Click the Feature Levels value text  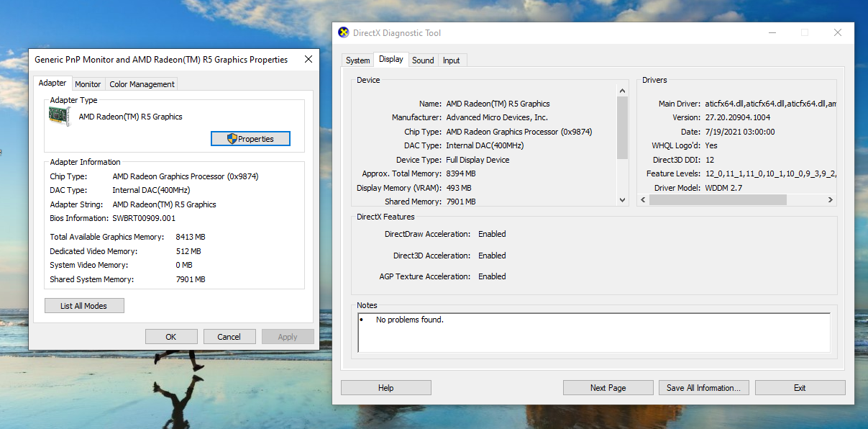pyautogui.click(x=770, y=173)
